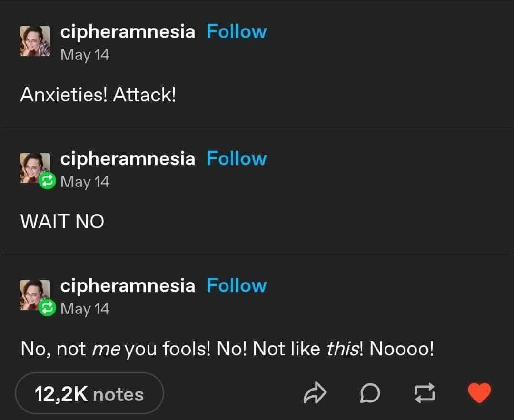Open the 12,2K notes button
The height and width of the screenshot is (420, 514).
click(89, 393)
